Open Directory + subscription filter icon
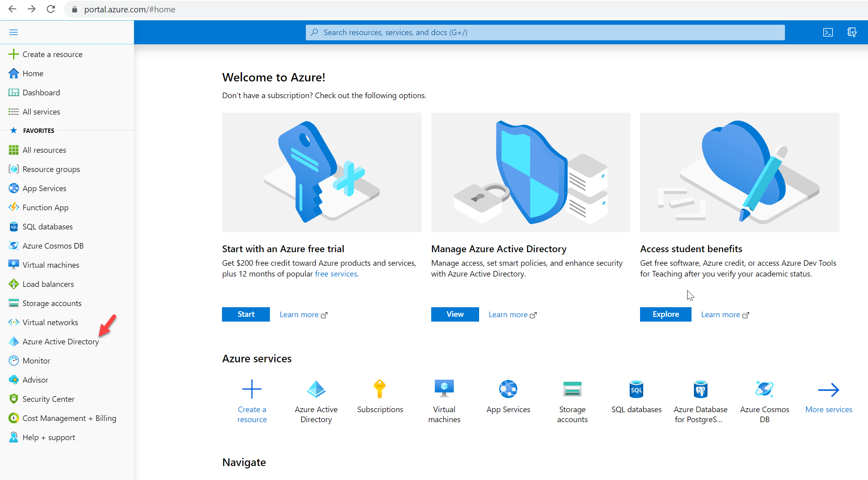This screenshot has height=480, width=868. point(852,32)
